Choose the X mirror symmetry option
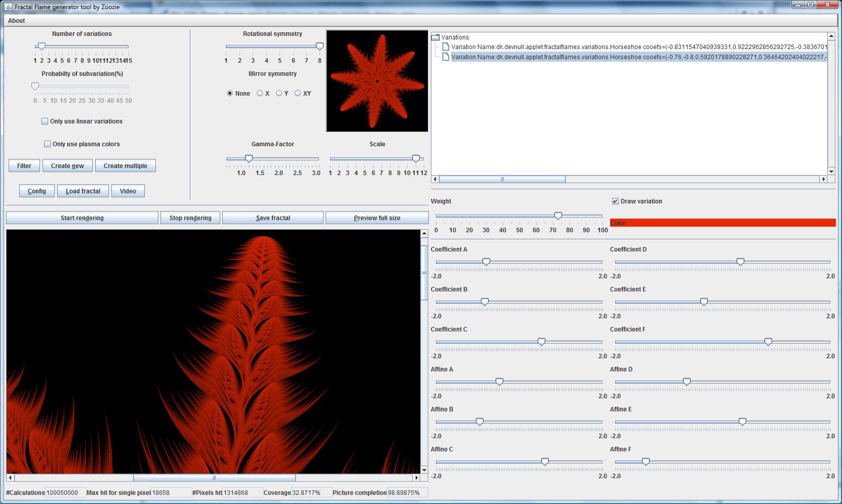 260,94
